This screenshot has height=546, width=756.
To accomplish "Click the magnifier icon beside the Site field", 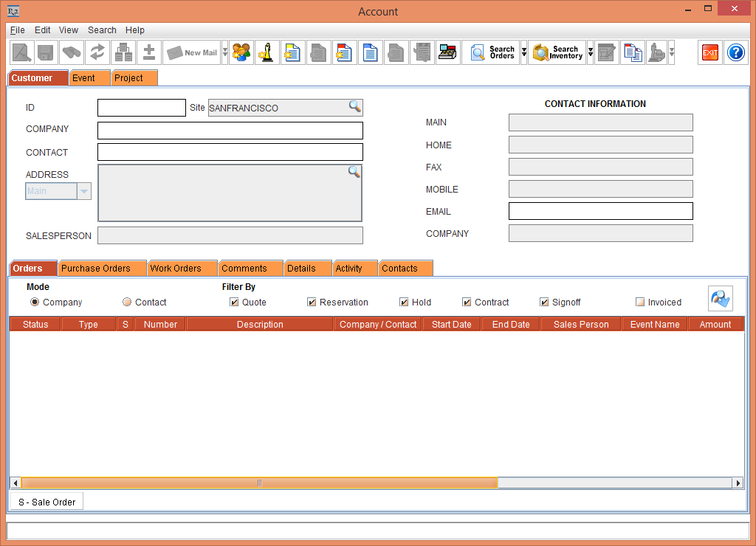I will [x=355, y=107].
